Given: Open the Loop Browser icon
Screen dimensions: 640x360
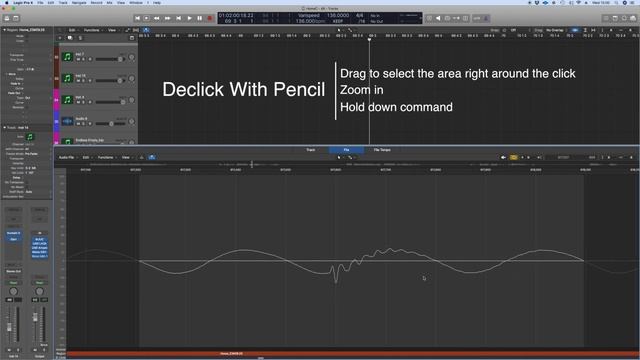Looking at the screenshot, I should [x=624, y=18].
